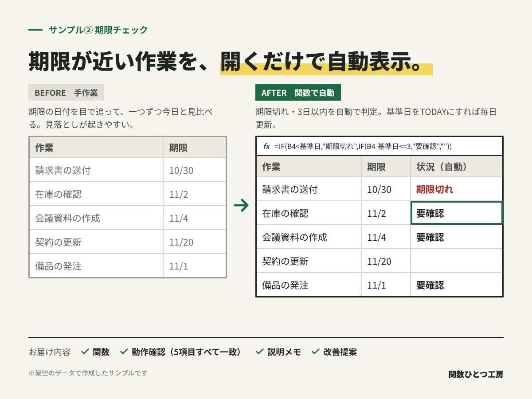Click 契約の更新 in the BEFORE table

59,242
